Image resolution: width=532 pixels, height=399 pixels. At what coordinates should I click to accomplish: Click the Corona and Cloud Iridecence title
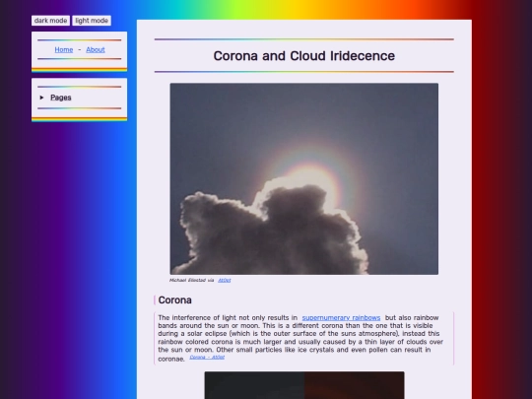click(304, 55)
